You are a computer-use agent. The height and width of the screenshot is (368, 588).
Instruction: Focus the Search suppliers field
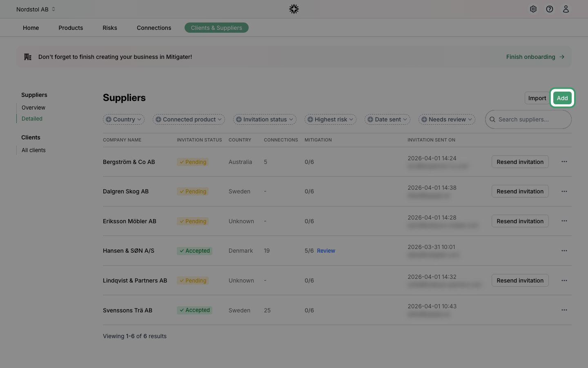tap(528, 119)
